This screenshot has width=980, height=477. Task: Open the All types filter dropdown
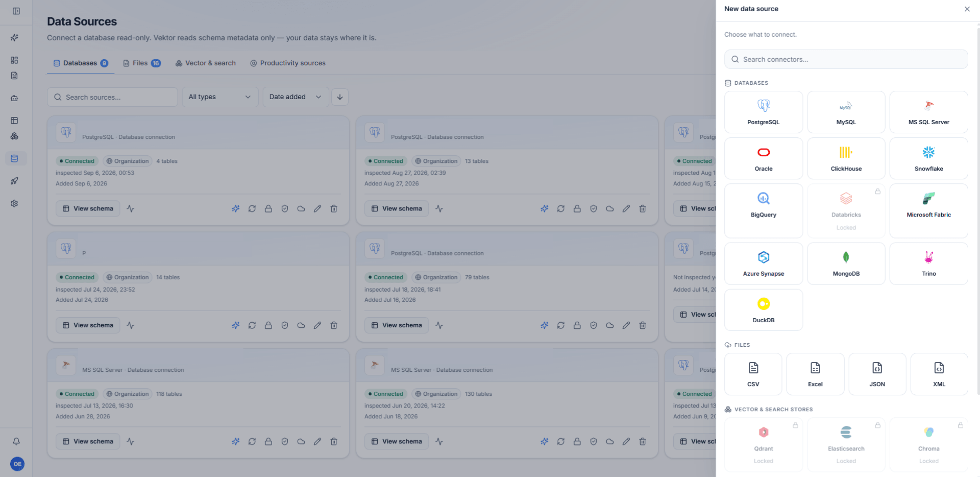click(x=220, y=97)
